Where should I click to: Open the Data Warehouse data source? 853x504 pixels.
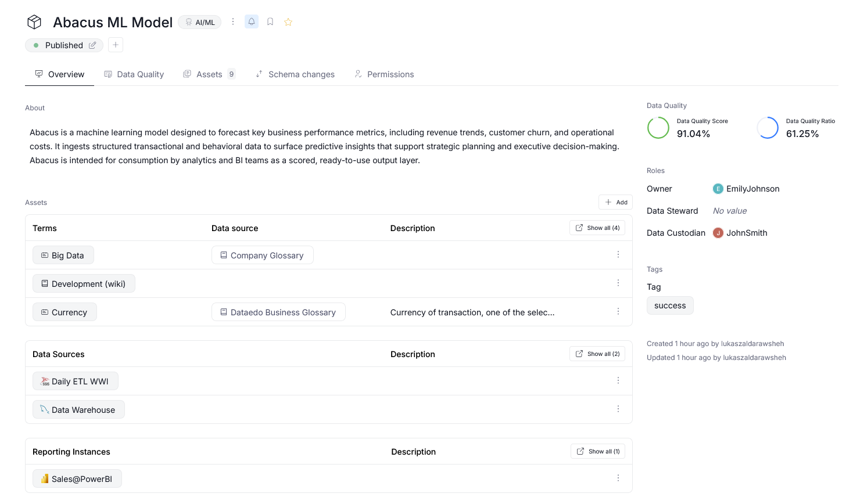tap(78, 410)
